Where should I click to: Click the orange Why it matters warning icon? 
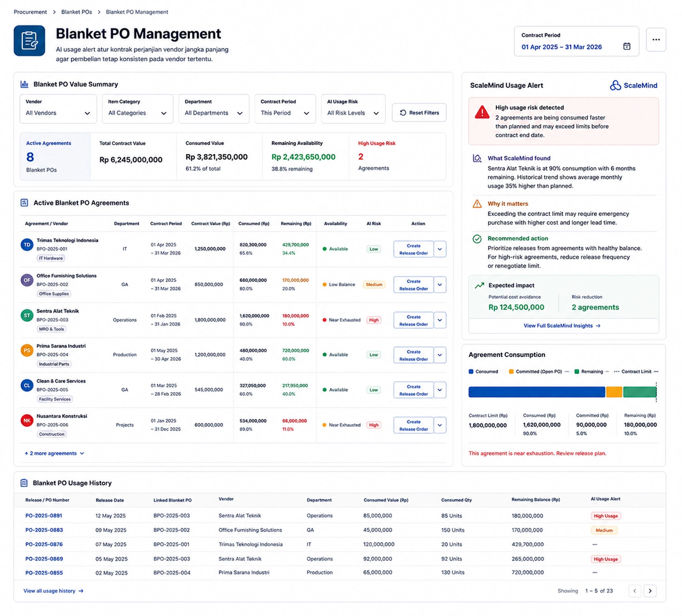point(477,204)
